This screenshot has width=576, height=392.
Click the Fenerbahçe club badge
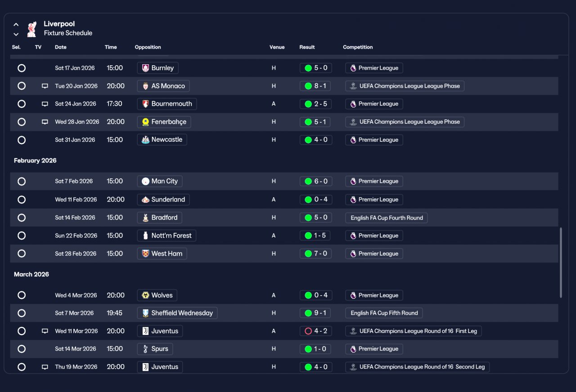145,122
